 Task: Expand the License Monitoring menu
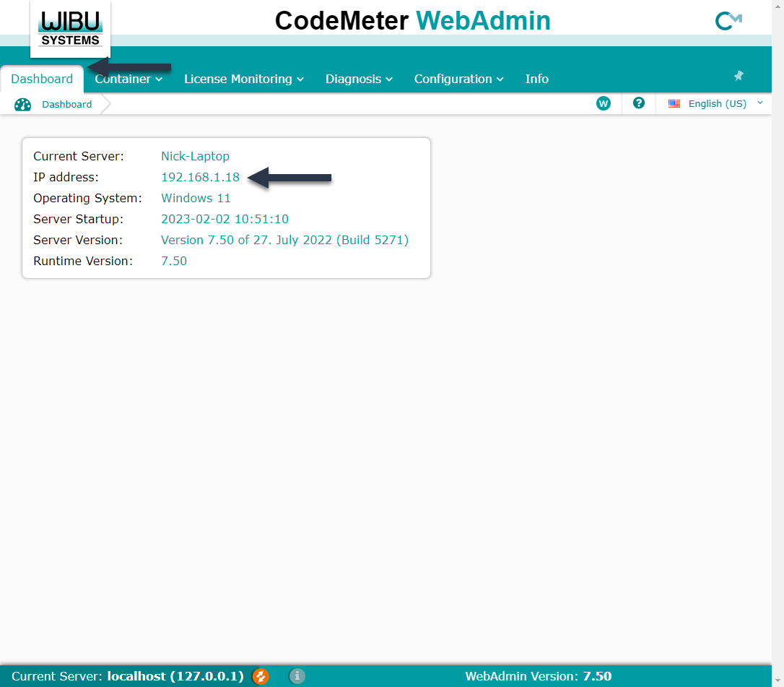click(x=244, y=79)
